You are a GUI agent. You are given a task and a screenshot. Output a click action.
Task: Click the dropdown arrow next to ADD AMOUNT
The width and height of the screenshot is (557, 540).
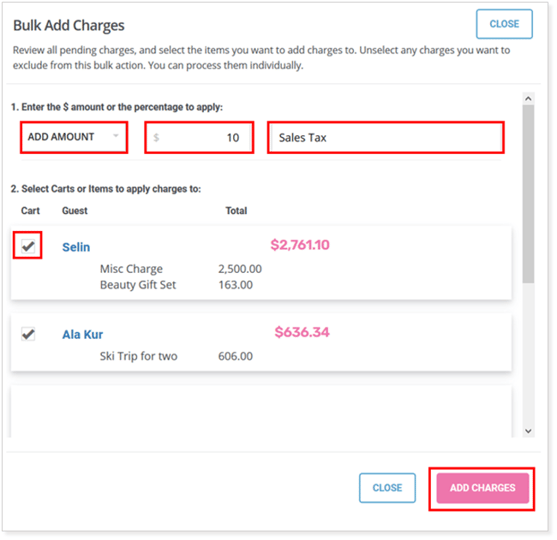coord(115,136)
